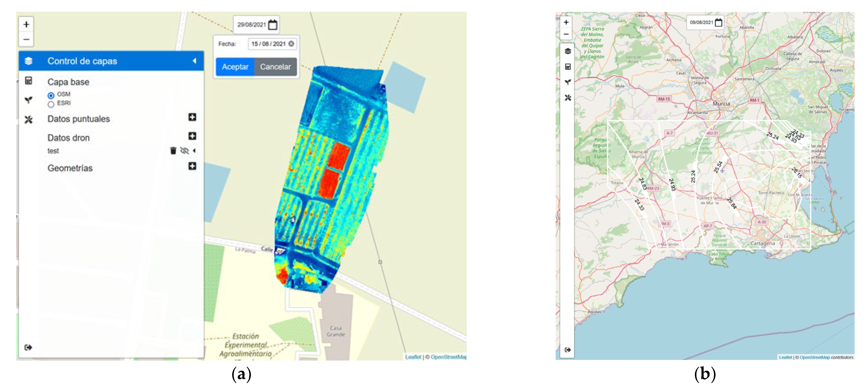868x392 pixels.
Task: Open calendar icon next to 29/08/2021 date
Action: (x=273, y=25)
